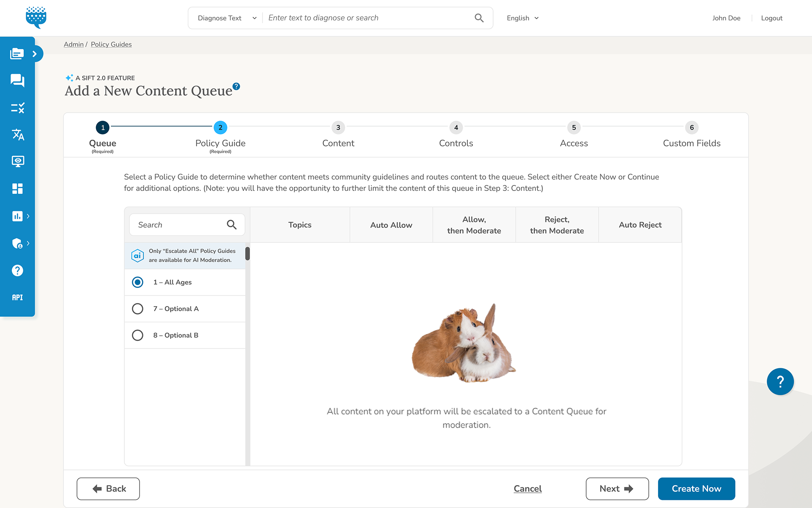This screenshot has width=812, height=508.
Task: Go to step 5 Access
Action: coord(574,135)
